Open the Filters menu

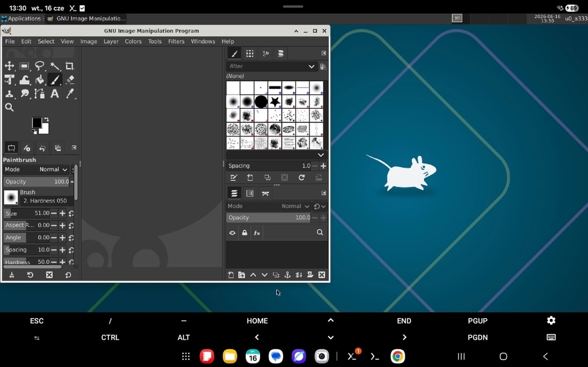point(176,41)
